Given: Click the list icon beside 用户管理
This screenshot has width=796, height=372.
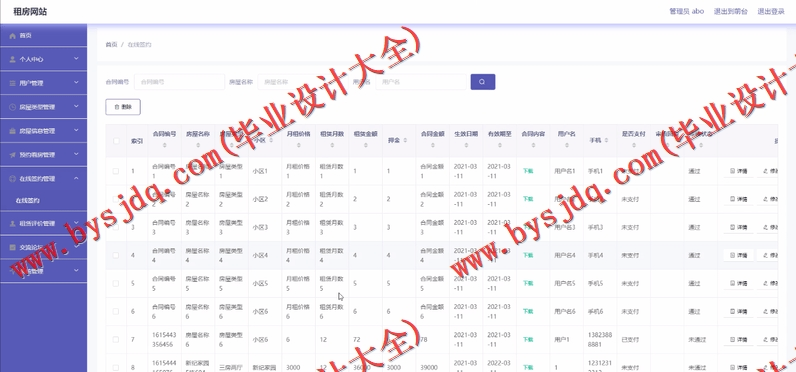Looking at the screenshot, I should [13, 83].
